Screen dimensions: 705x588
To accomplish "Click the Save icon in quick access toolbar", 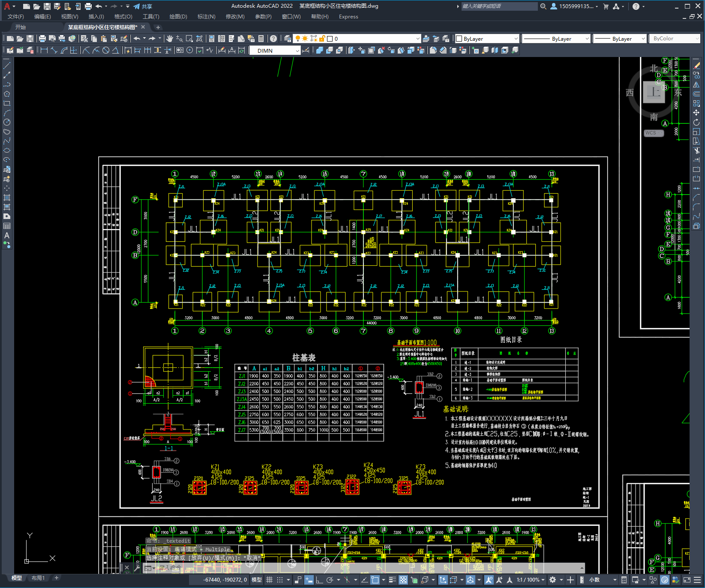I will pos(47,6).
